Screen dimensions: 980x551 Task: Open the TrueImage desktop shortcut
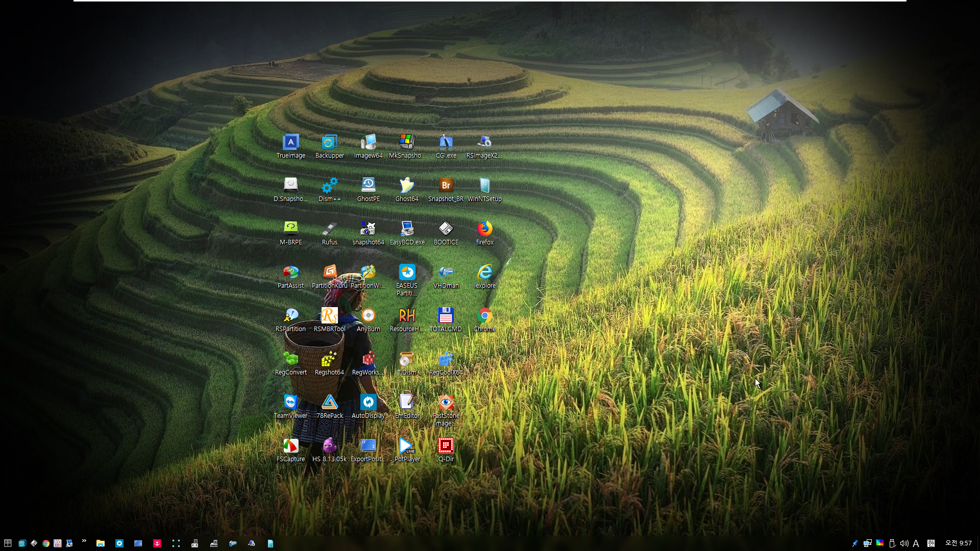coord(290,146)
